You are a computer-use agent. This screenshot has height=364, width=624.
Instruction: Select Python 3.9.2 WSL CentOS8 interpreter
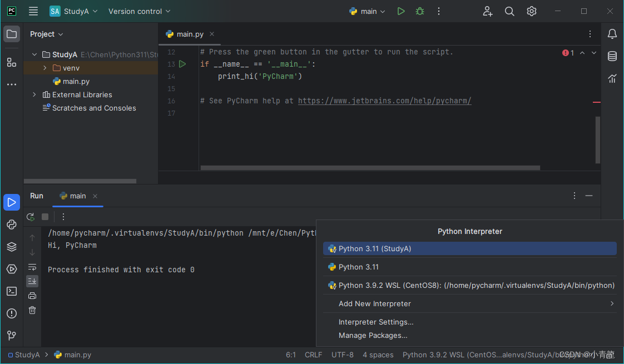tap(470, 285)
